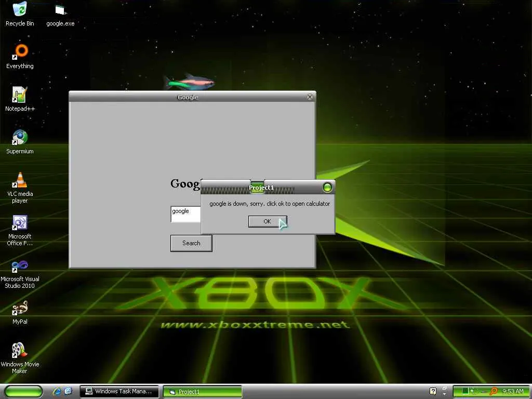This screenshot has width=532, height=399.
Task: Click the Project1 taskbar button
Action: pyautogui.click(x=203, y=392)
